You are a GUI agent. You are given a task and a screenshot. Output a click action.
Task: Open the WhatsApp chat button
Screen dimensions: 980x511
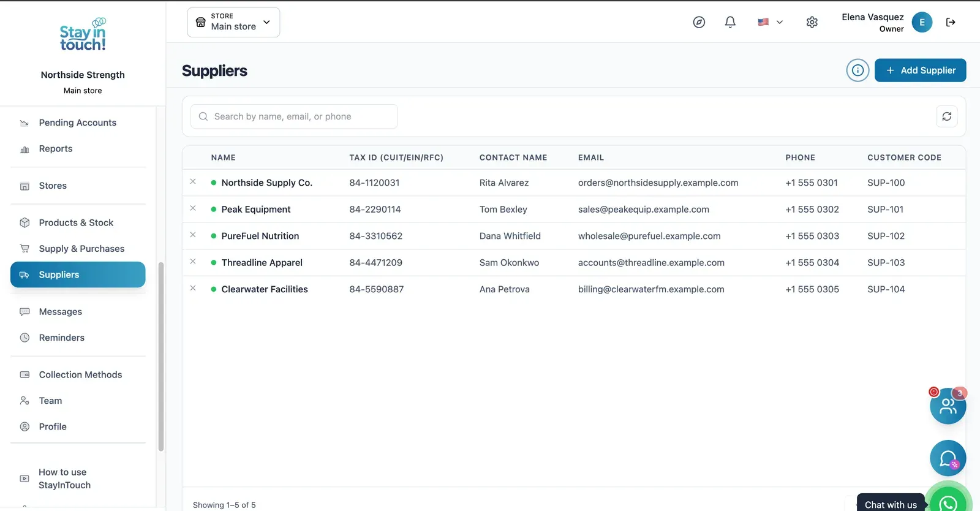(949, 502)
